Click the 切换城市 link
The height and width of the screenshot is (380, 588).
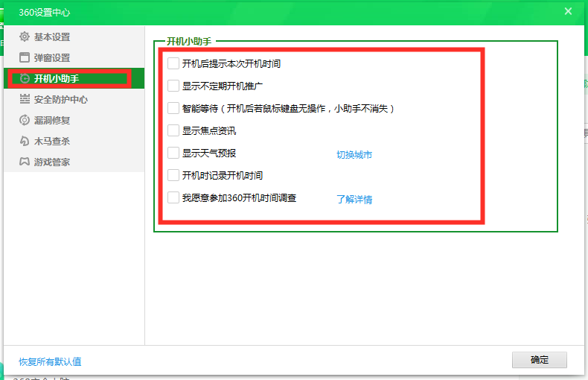tap(354, 155)
